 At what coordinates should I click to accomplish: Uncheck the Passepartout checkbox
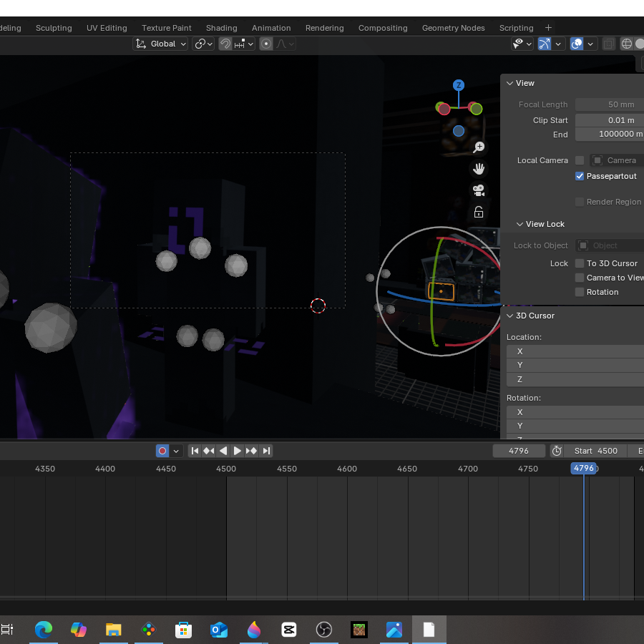580,176
